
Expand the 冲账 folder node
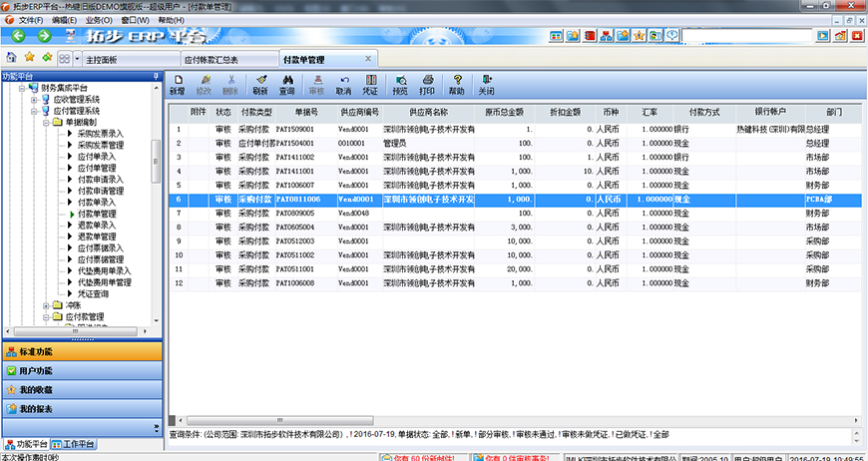[46, 305]
